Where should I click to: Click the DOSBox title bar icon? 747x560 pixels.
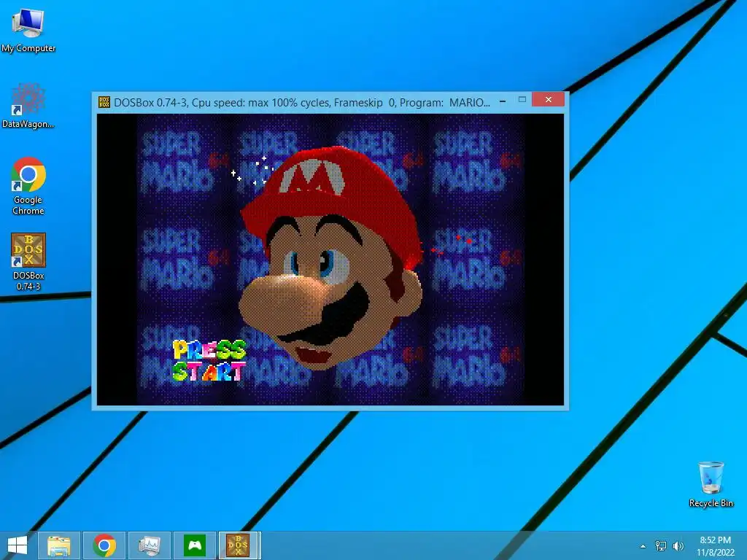[104, 102]
